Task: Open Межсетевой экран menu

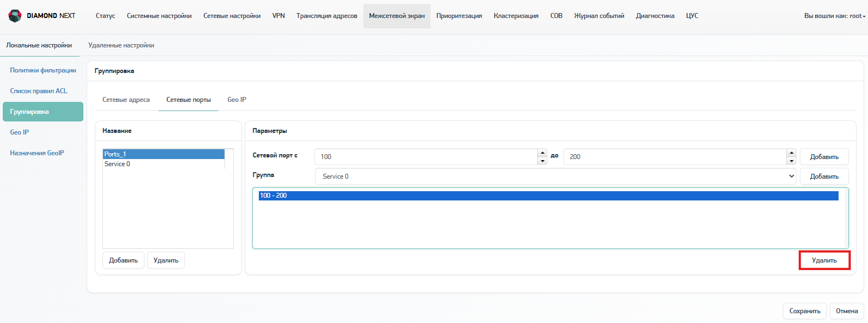Action: pos(397,16)
